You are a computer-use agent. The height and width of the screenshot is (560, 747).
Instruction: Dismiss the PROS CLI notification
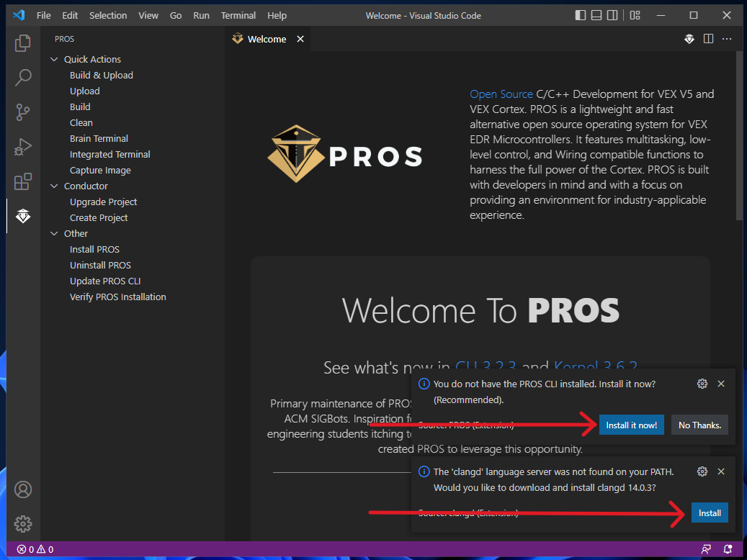(721, 384)
